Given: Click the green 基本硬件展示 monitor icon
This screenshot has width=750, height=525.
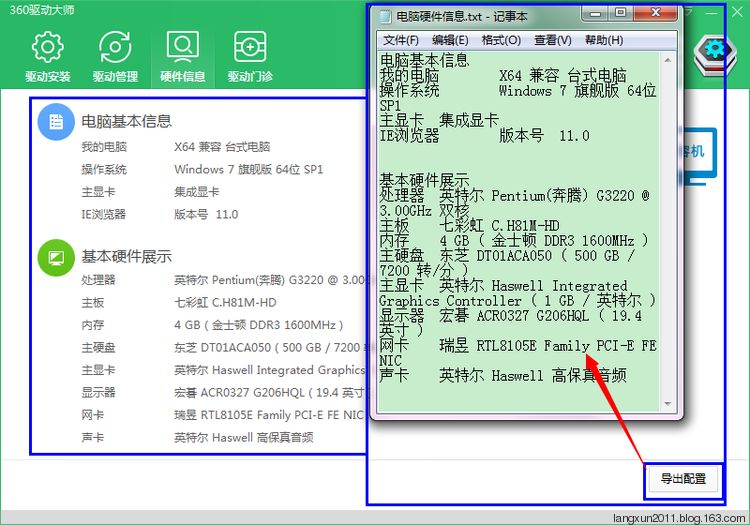Looking at the screenshot, I should click(56, 258).
